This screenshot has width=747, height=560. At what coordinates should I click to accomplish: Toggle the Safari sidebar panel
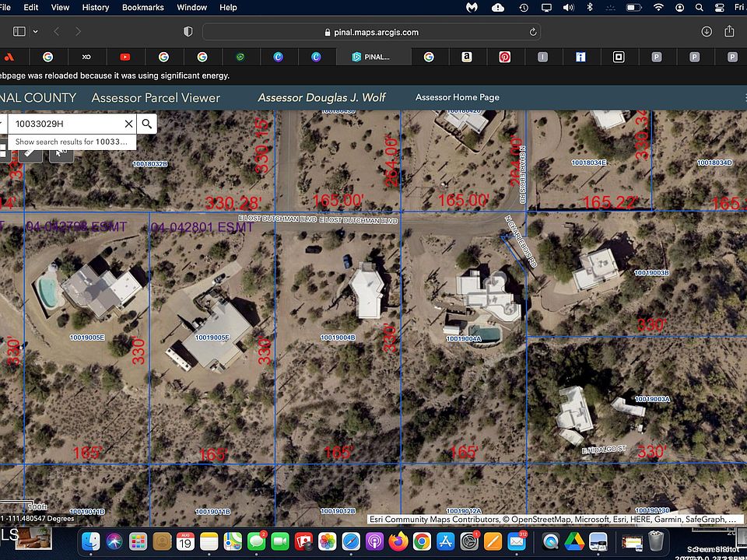(x=19, y=32)
